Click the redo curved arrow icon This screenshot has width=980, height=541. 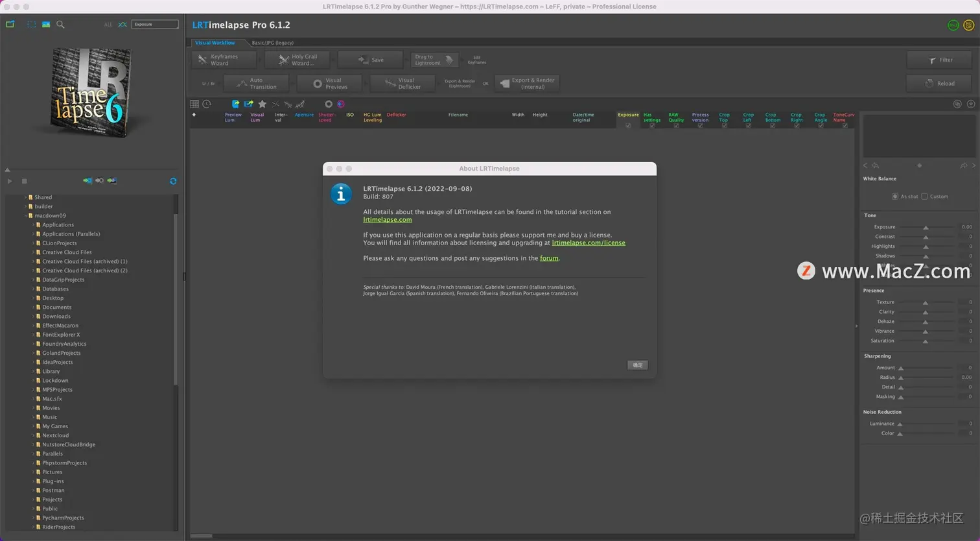[x=963, y=165]
